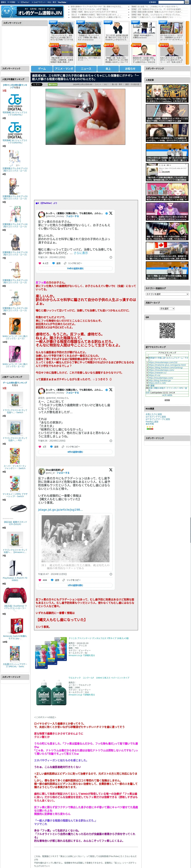This screenshot has height=868, width=191.
Task: Click the ACR WEB small banner icon
Action: (167, 400)
